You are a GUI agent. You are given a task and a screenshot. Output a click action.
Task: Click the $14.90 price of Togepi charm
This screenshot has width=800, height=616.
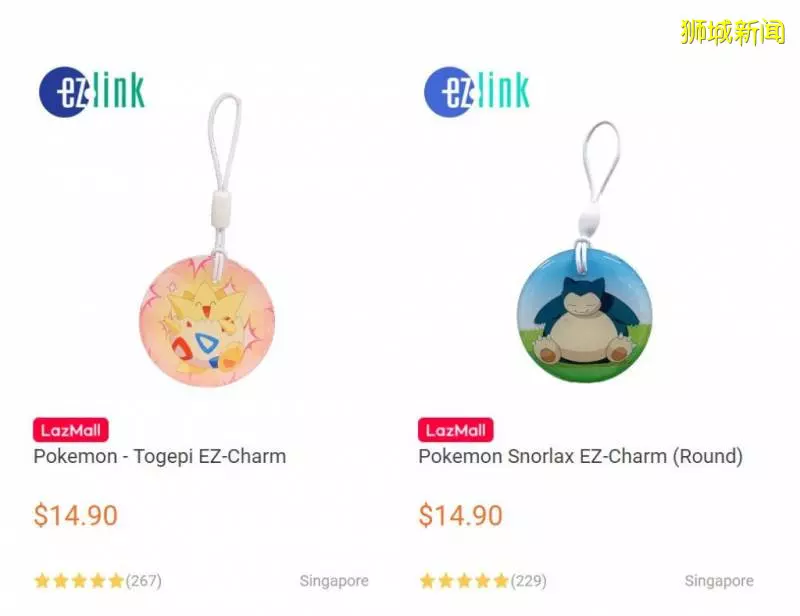point(76,515)
